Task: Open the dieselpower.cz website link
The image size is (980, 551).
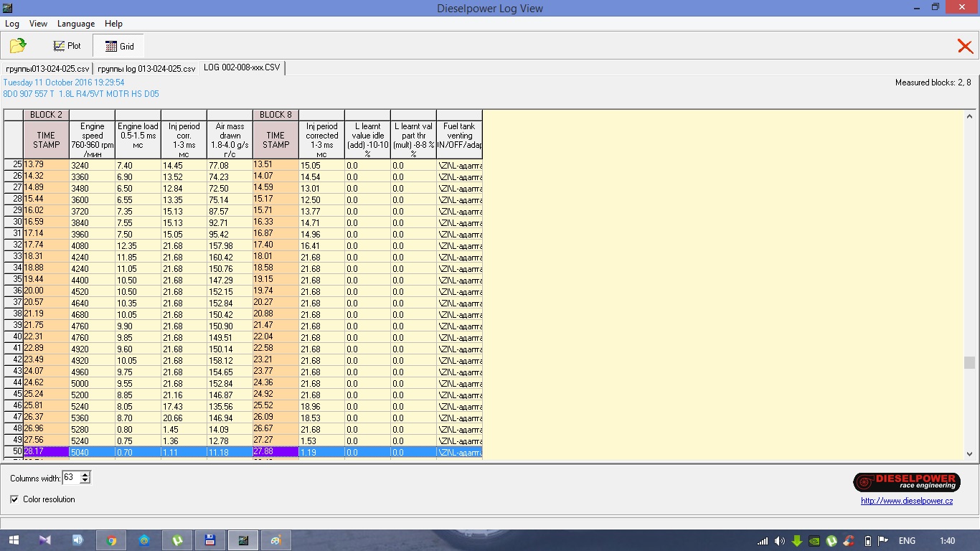Action: coord(907,501)
